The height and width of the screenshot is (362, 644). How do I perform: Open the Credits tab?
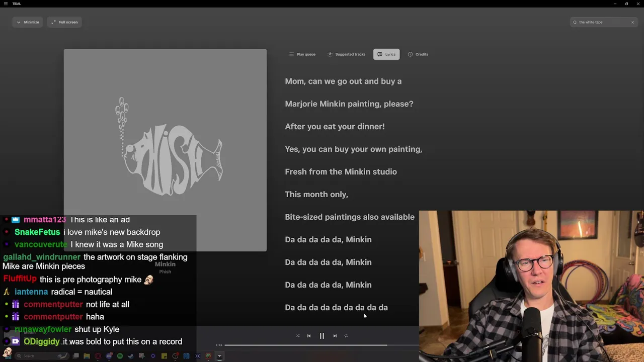[x=418, y=54]
